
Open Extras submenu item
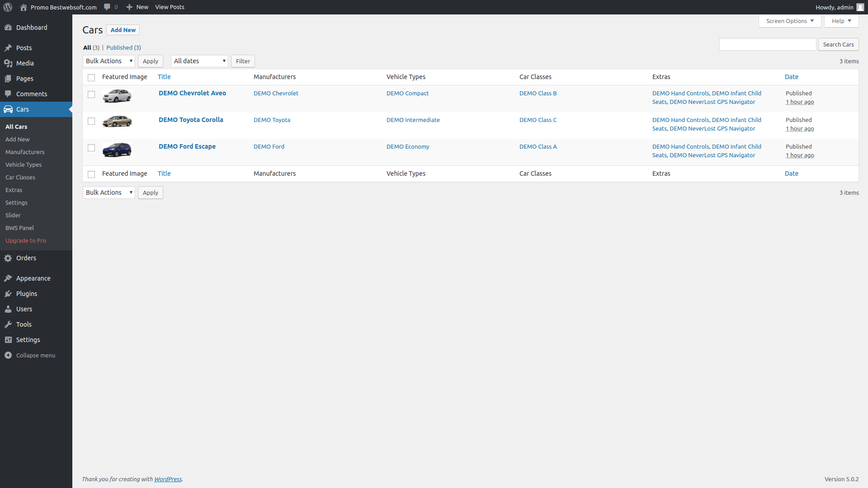click(x=14, y=190)
